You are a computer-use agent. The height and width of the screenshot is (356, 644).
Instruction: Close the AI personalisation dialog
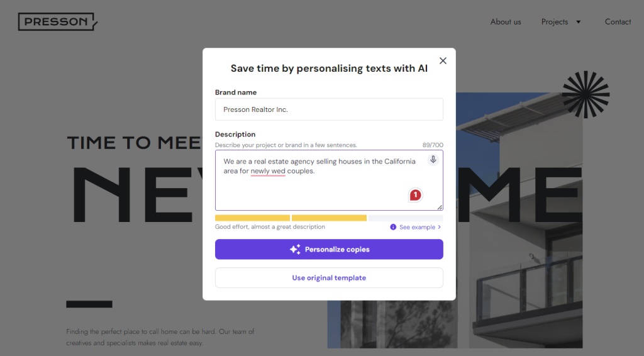click(443, 61)
